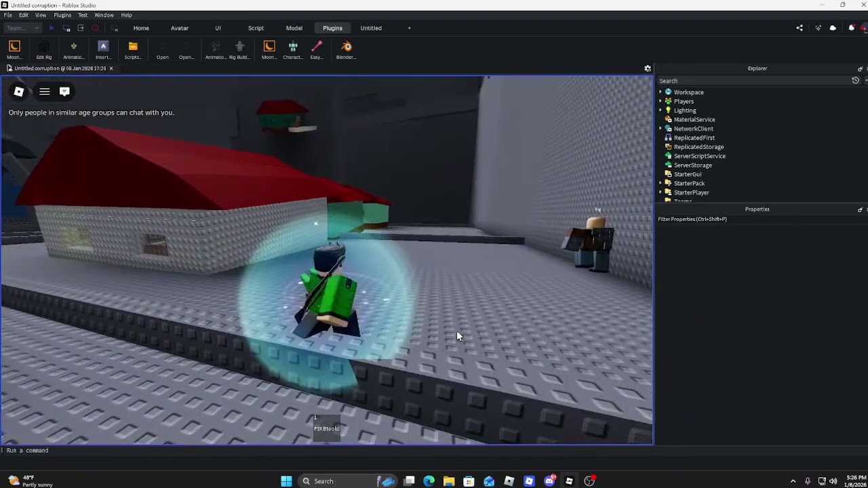Click the Explorer search history icon
Screen dimensions: 868x488
pos(856,81)
